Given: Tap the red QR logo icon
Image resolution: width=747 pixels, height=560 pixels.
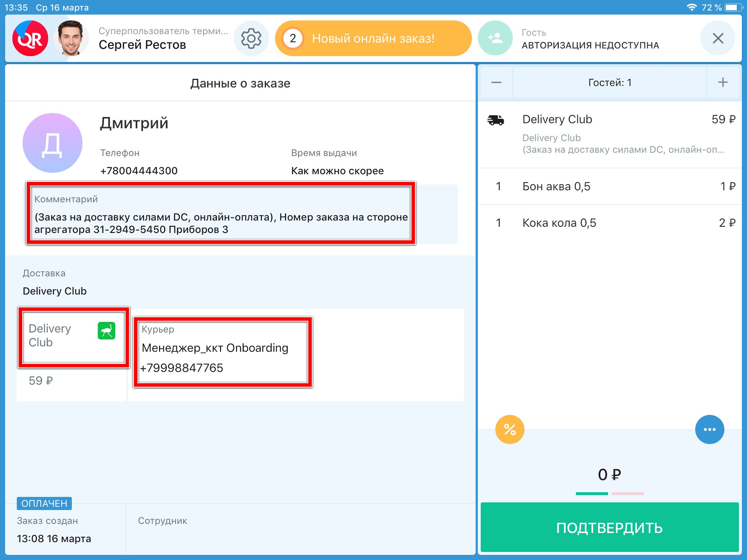Looking at the screenshot, I should coord(30,38).
